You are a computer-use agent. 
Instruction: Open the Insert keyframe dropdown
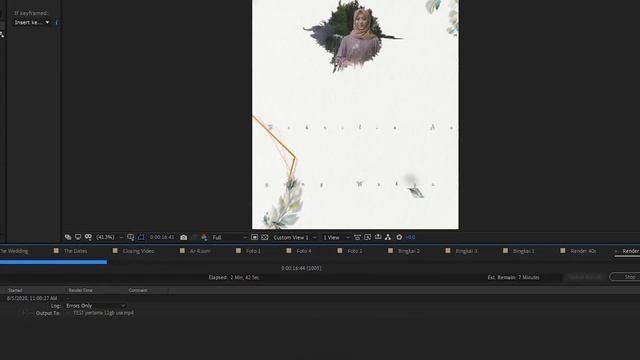32,22
